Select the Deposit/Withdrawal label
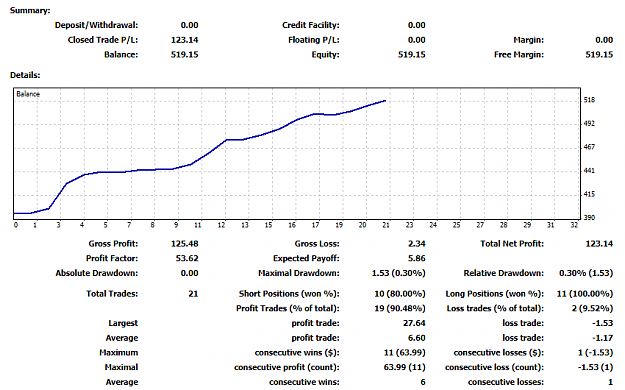 click(96, 25)
